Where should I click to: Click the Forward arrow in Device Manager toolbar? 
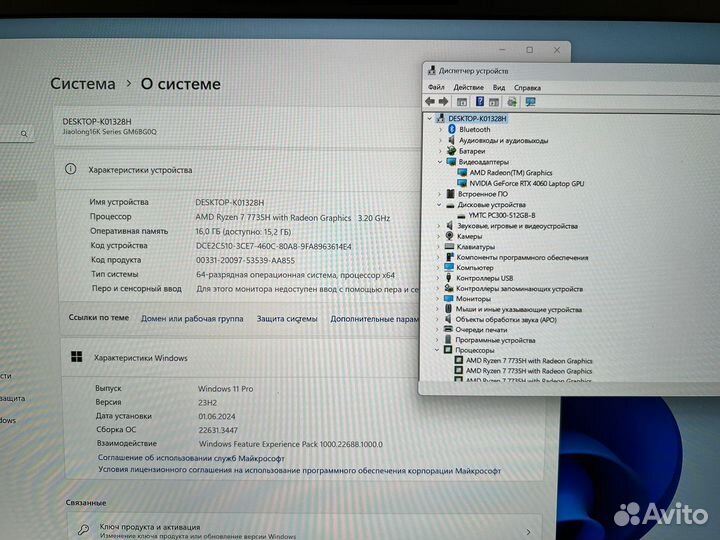442,102
